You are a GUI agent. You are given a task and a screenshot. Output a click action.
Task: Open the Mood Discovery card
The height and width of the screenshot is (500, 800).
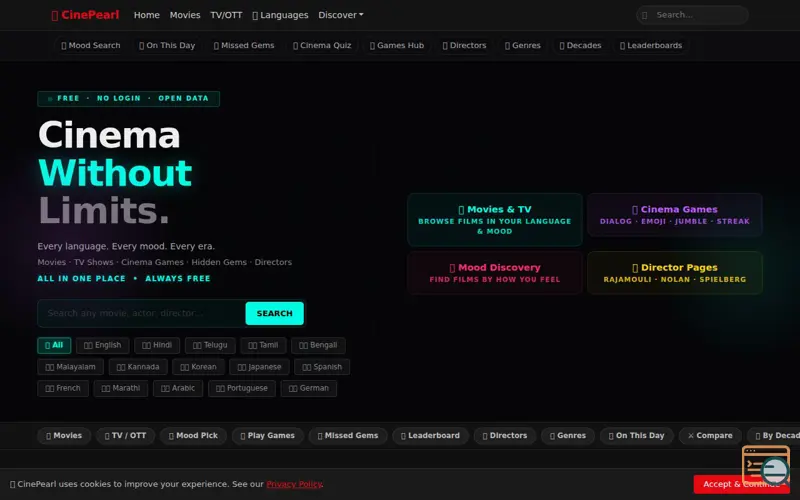[495, 273]
